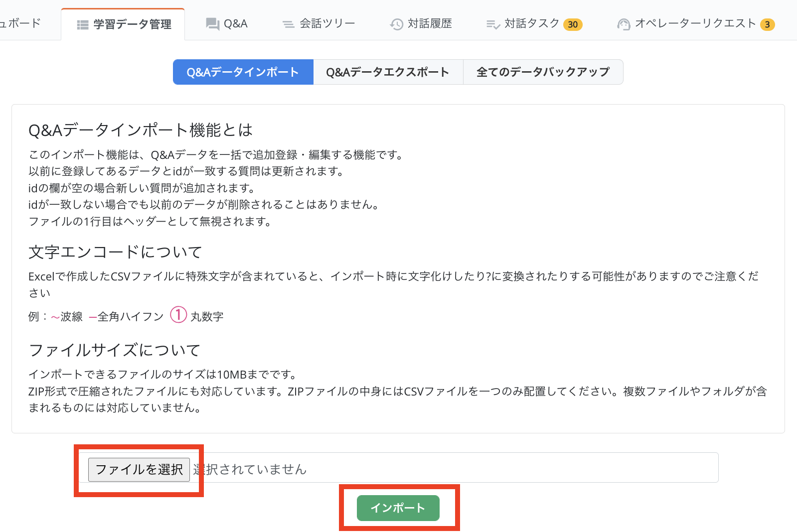Image resolution: width=797 pixels, height=532 pixels.
Task: Click the list icon beside 学習データ管理
Action: 83,24
